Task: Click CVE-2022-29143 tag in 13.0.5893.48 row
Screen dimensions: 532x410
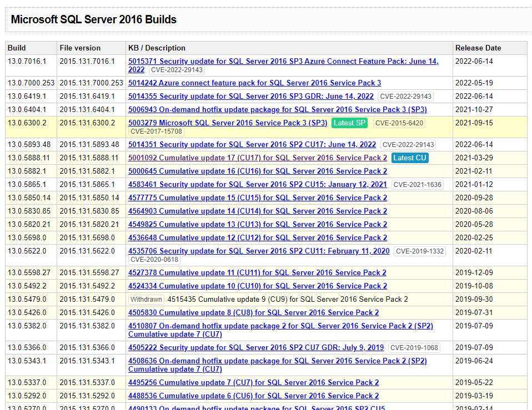Action: click(x=408, y=145)
